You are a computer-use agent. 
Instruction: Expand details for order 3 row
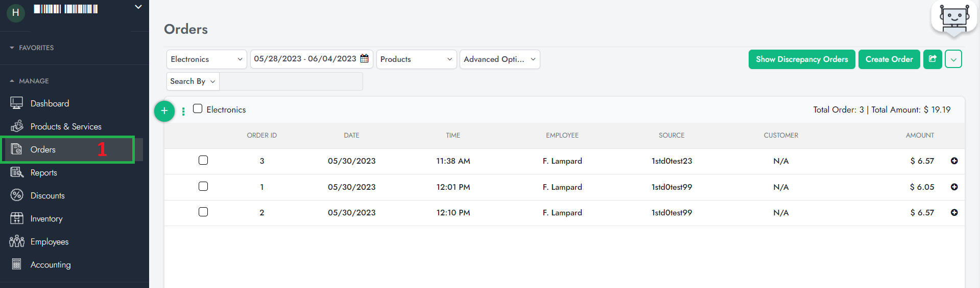point(953,161)
